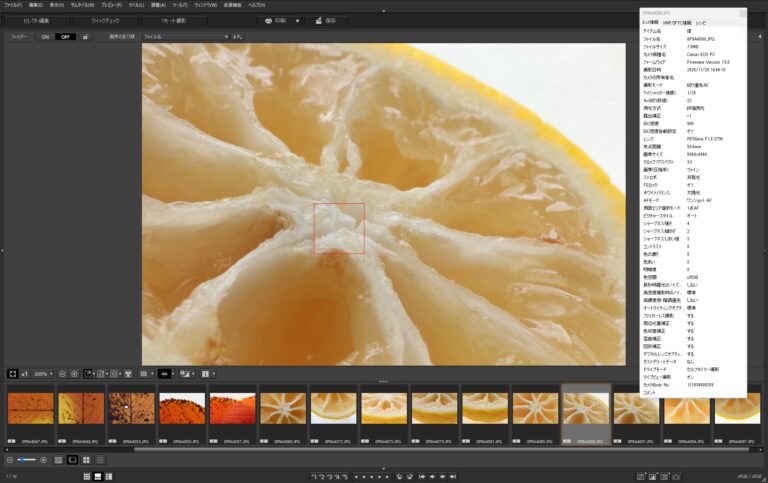The image size is (768, 483).
Task: Click the lock icon next to filter OFF
Action: tap(85, 36)
